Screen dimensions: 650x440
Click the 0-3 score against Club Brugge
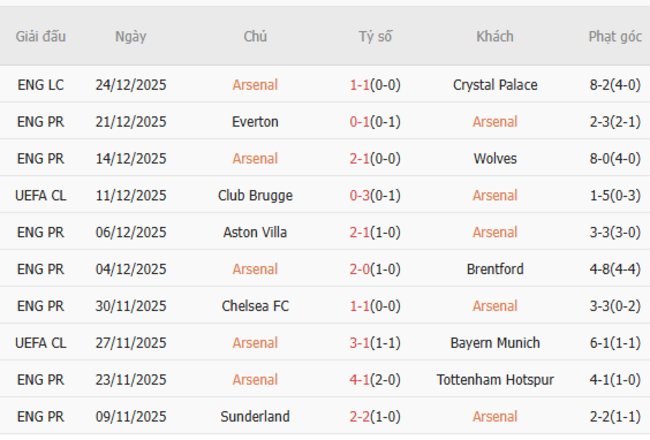coord(360,196)
